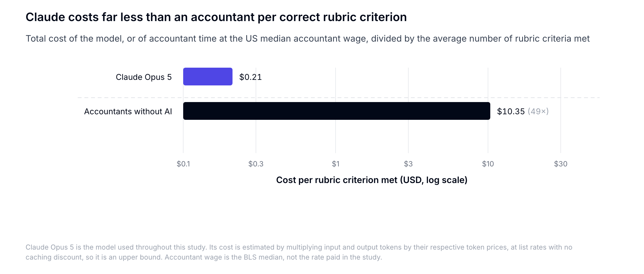Click the $1 axis tick label

(336, 164)
